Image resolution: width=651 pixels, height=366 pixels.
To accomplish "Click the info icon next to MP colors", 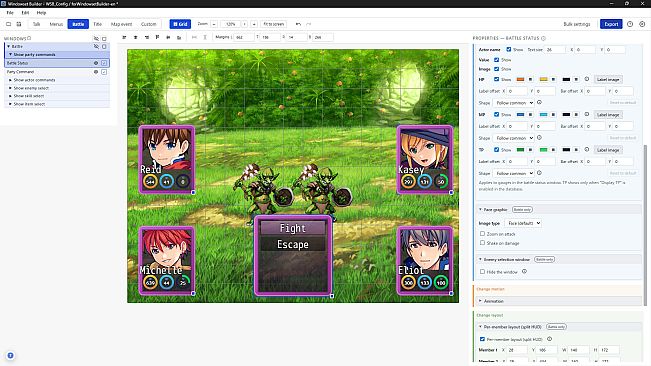I will coord(587,114).
